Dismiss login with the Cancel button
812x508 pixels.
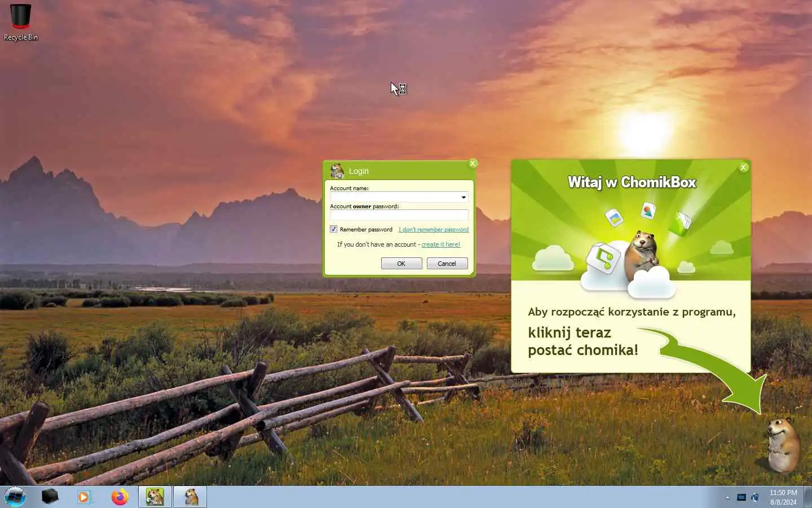pos(447,264)
